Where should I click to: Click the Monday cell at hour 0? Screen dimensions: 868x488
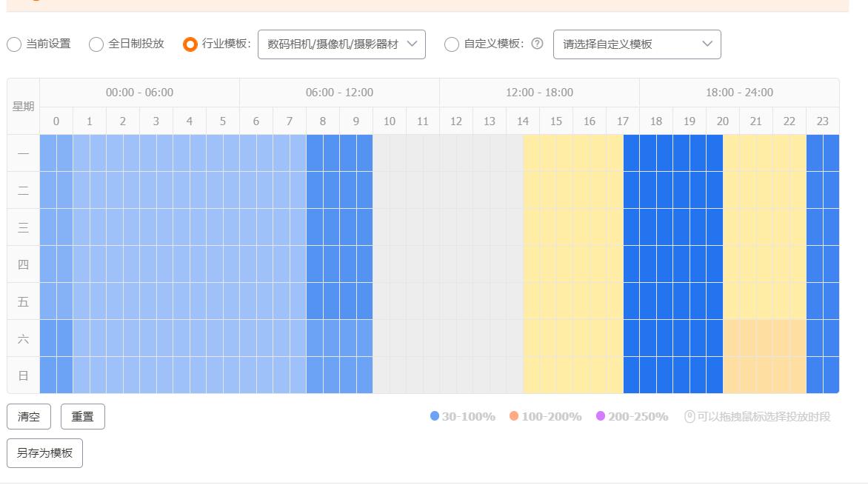[56, 153]
